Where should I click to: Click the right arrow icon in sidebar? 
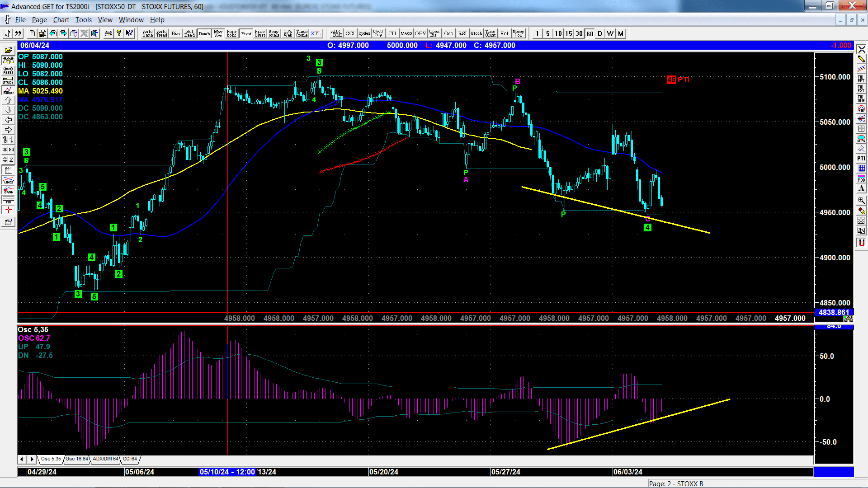point(9,130)
